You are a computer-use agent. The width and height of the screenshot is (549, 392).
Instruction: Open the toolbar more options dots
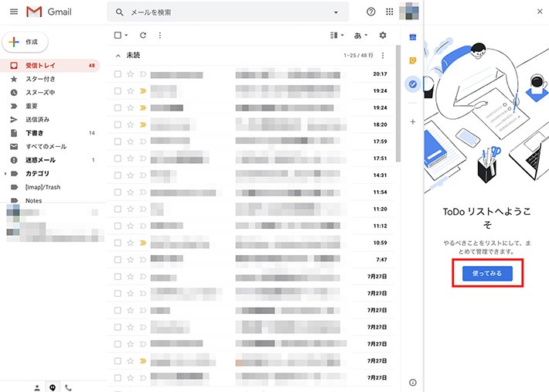[x=159, y=35]
